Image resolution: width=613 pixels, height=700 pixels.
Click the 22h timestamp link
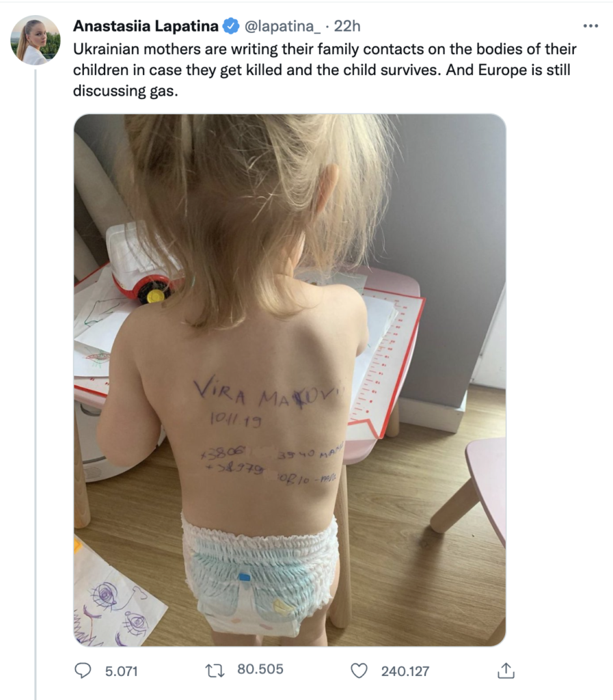coord(346,27)
